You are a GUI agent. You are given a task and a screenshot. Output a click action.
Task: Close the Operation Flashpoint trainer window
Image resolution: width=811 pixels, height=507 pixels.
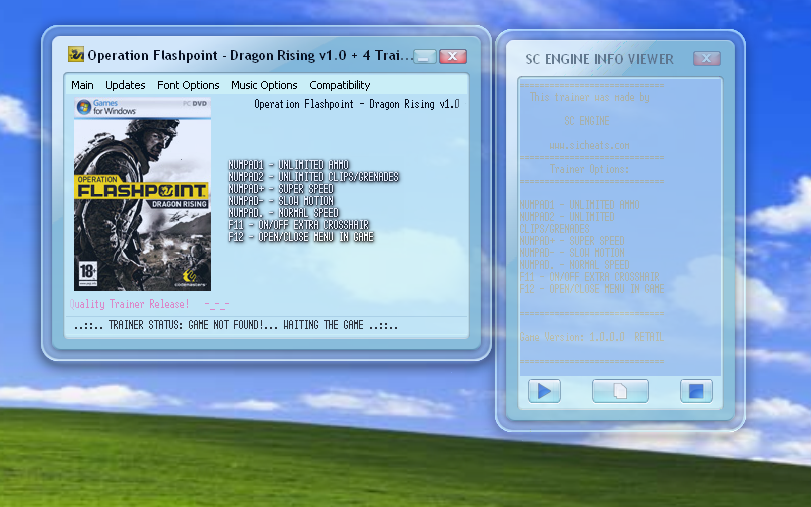(x=453, y=56)
